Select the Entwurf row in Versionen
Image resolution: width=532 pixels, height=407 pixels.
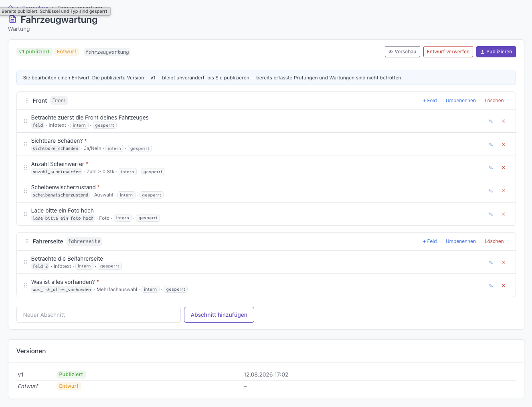coord(266,386)
